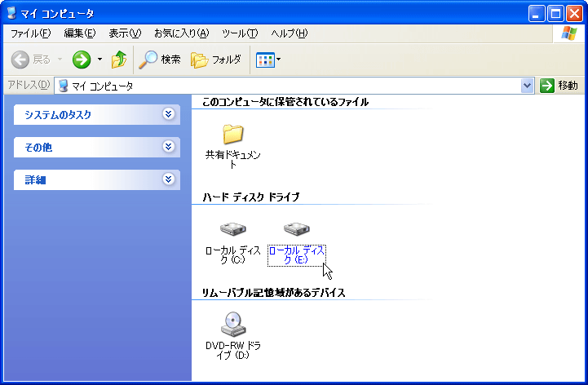
Task: Open the 表示(V) menu
Action: (x=125, y=33)
